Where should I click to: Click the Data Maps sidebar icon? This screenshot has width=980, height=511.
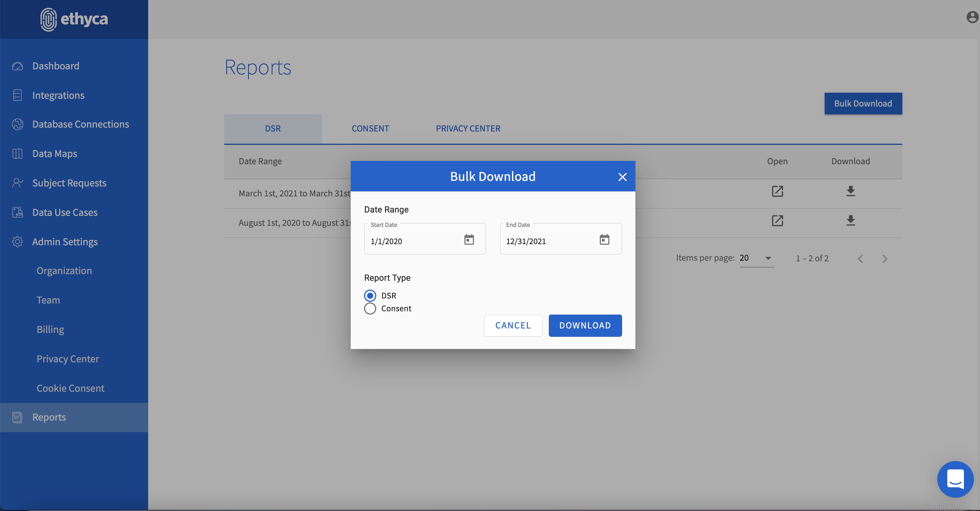[x=17, y=154]
